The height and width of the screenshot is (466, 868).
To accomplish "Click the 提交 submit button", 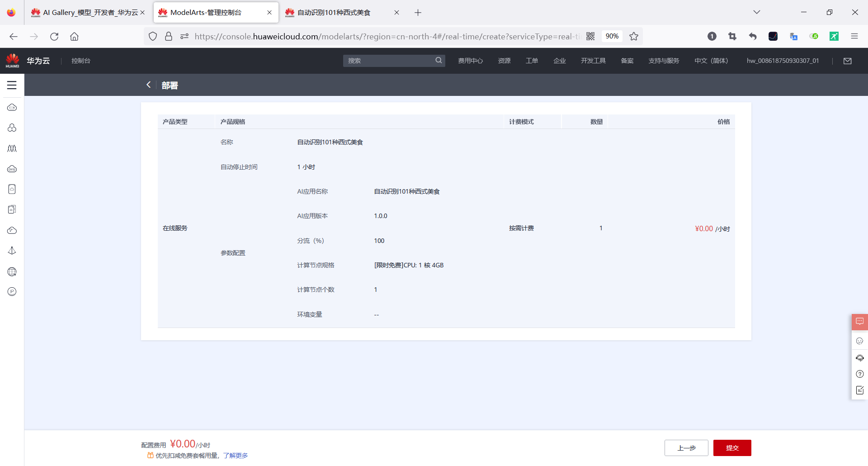I will 732,448.
